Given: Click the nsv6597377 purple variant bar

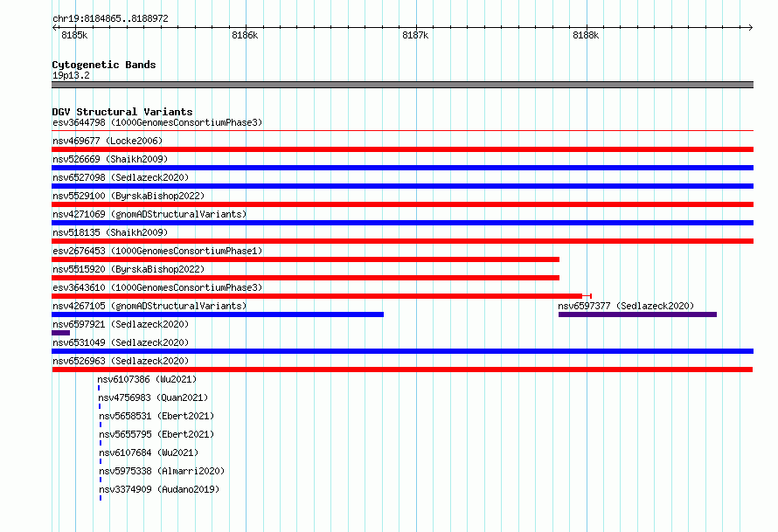Looking at the screenshot, I should click(637, 314).
